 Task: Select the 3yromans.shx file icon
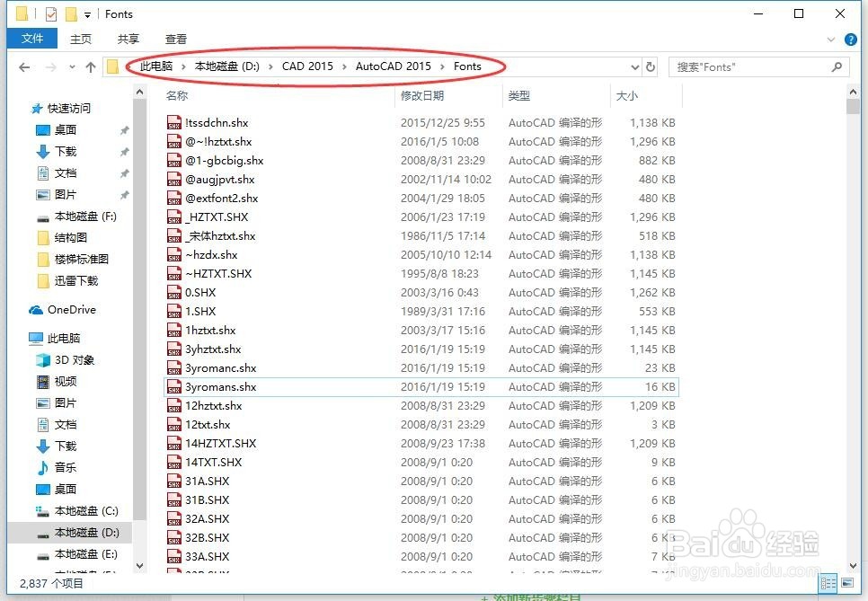174,386
